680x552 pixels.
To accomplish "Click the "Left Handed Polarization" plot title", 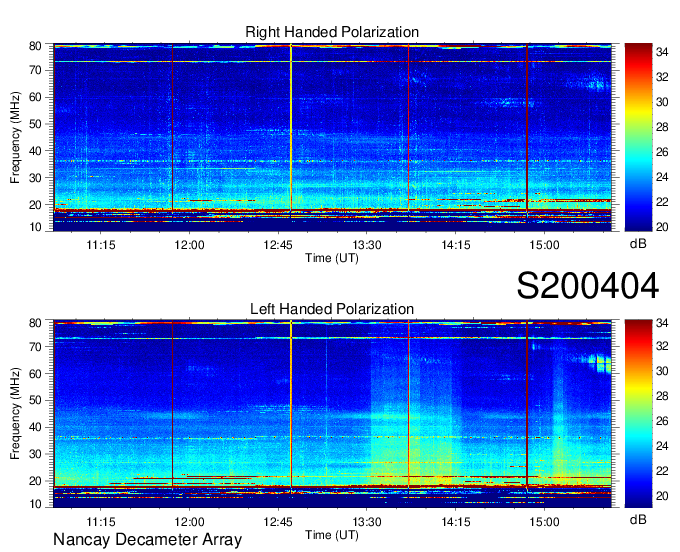I will pyautogui.click(x=332, y=309).
